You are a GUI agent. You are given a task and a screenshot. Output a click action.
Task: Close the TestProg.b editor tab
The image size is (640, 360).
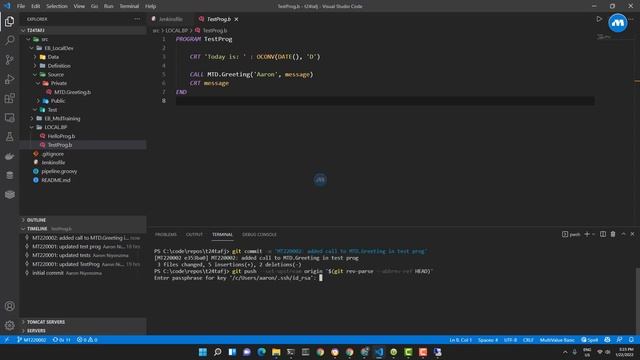coord(236,19)
